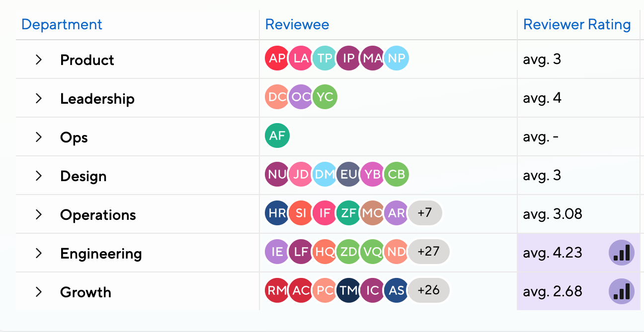644x332 pixels.
Task: Expand the Ops department row
Action: pyautogui.click(x=39, y=137)
